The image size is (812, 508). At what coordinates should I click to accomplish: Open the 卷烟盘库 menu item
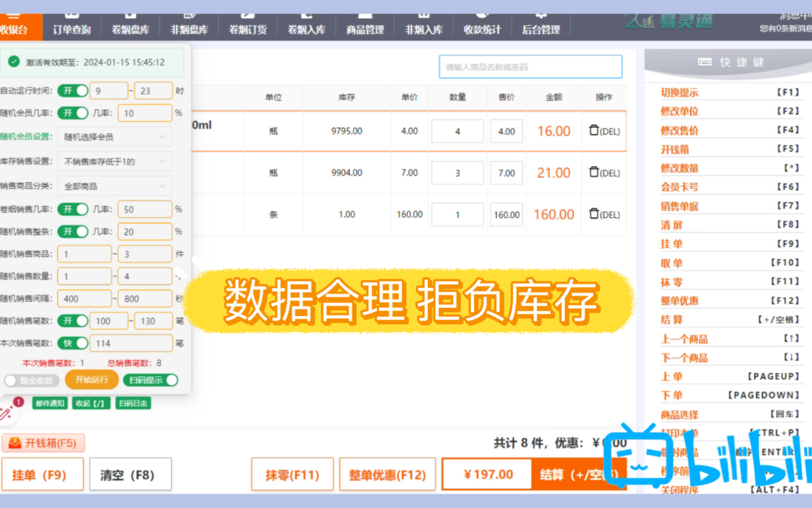[x=130, y=27]
